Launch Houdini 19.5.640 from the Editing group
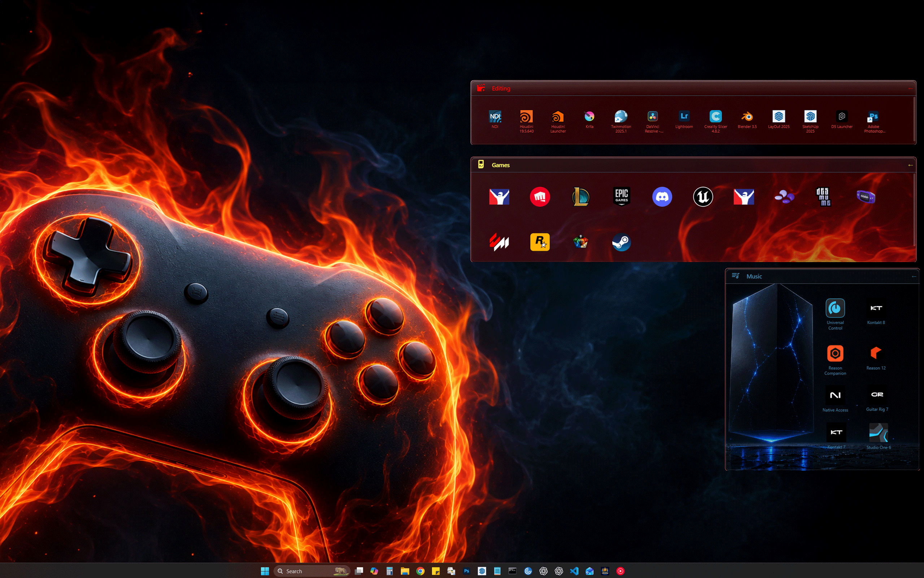 [526, 121]
